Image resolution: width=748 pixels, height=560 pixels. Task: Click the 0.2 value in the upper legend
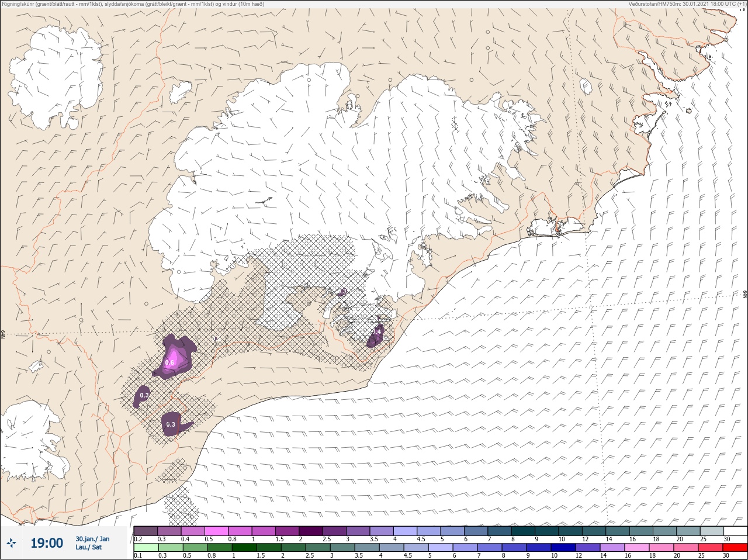pyautogui.click(x=138, y=539)
